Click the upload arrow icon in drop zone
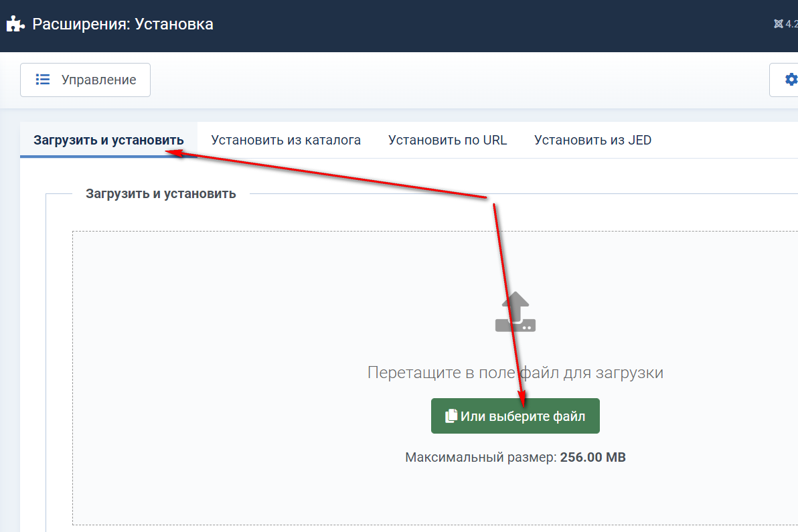The image size is (798, 532). 515,312
